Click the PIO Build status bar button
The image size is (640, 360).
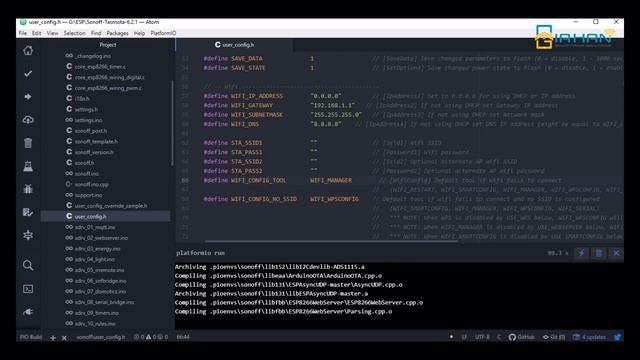[x=31, y=337]
